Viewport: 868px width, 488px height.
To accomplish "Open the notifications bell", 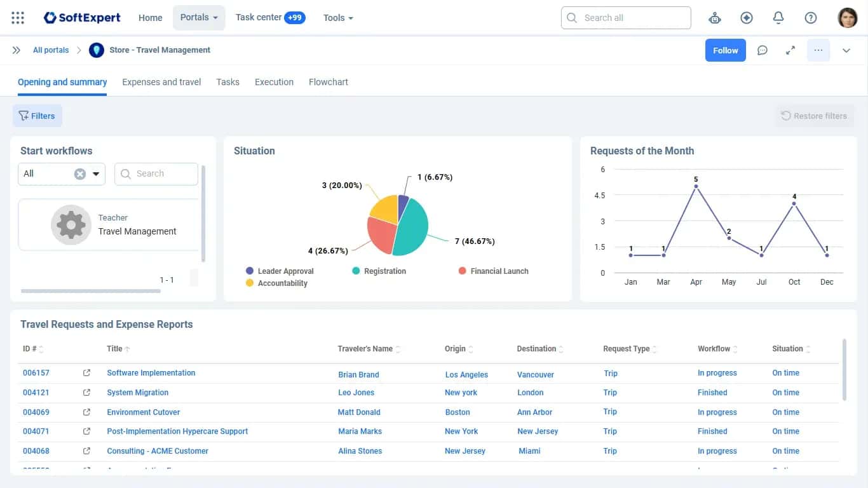I will pos(778,18).
